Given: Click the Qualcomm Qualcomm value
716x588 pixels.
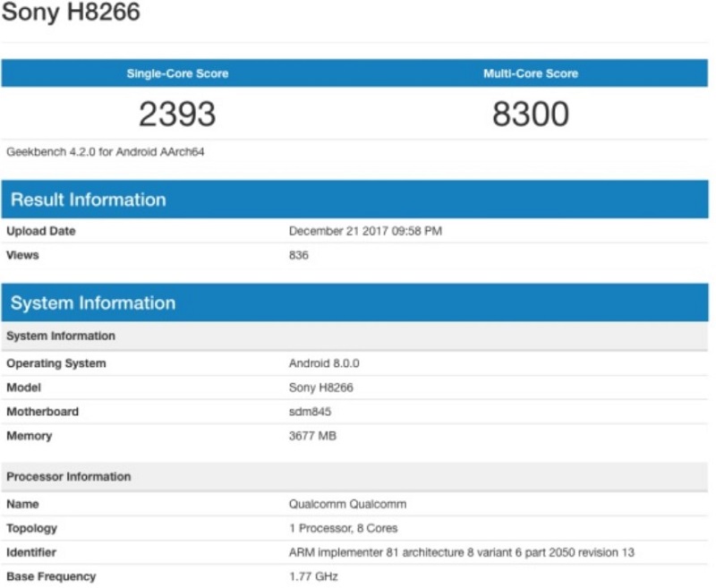Looking at the screenshot, I should click(347, 504).
